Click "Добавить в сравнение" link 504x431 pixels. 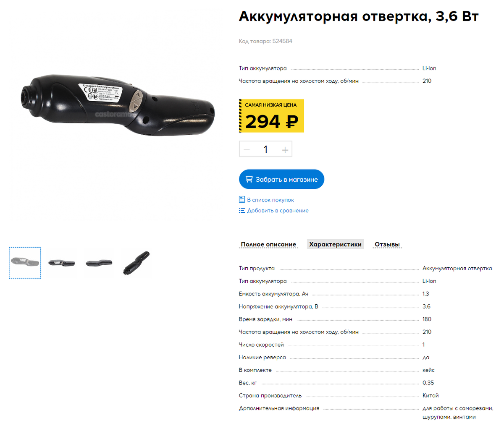278,211
